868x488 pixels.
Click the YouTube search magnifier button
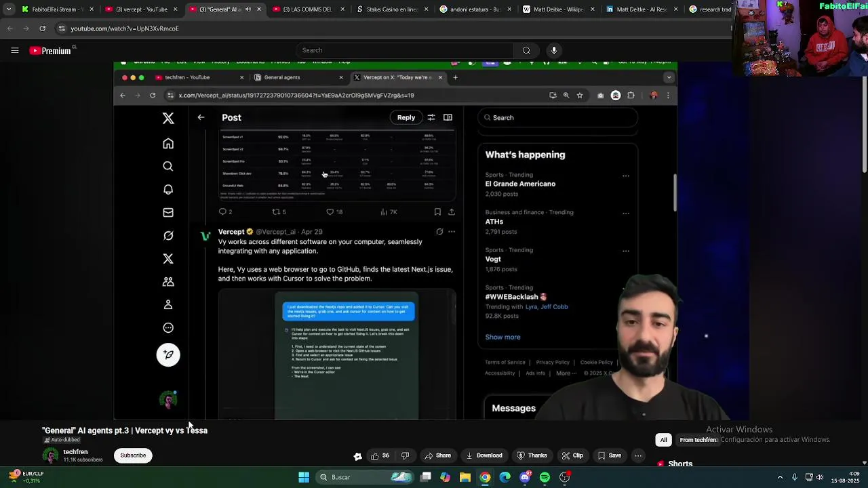[526, 50]
